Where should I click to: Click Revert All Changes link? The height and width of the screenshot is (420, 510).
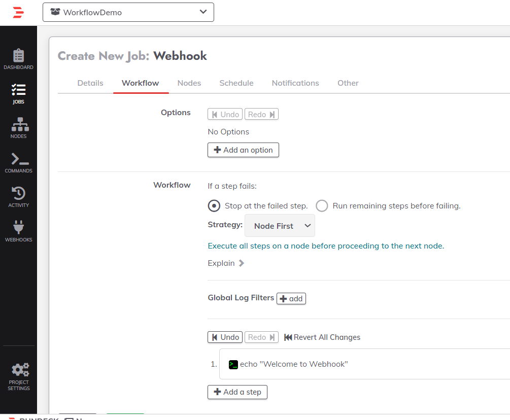coord(322,337)
